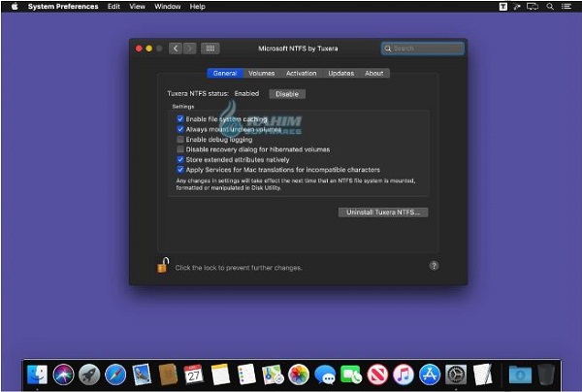Screen dimensions: 582x392
Task: Open Messages from the Dock
Action: [x=325, y=375]
